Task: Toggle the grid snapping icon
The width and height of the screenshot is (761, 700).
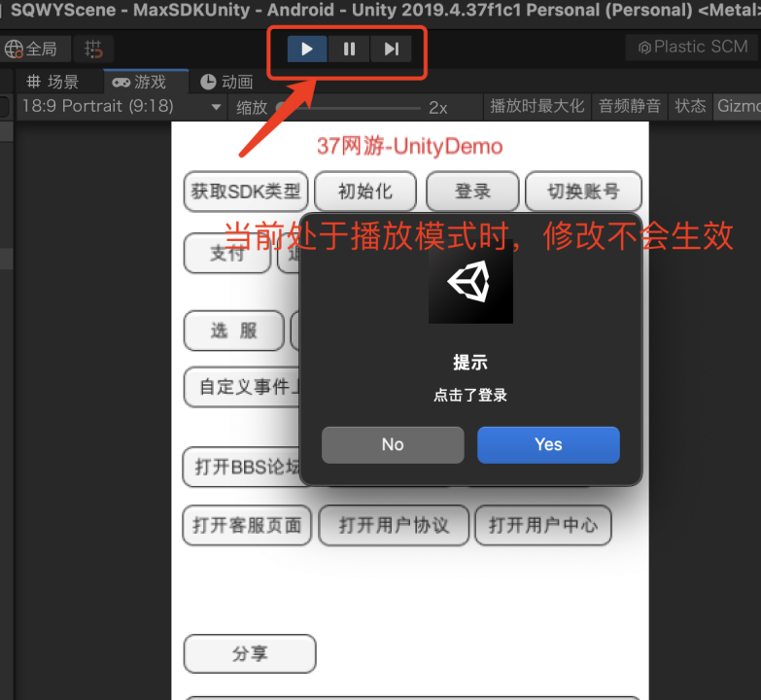Action: [93, 49]
